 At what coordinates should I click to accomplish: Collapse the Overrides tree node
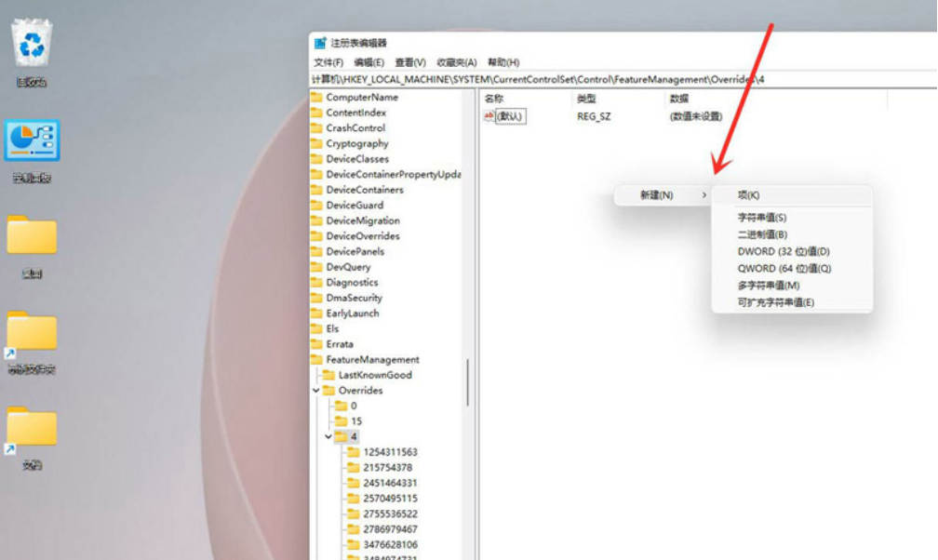[317, 391]
